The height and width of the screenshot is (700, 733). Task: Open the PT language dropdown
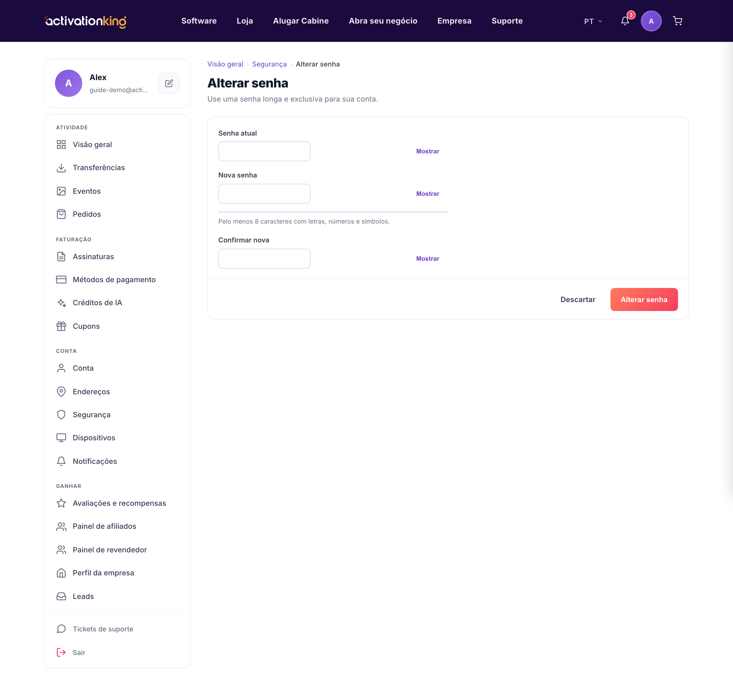tap(593, 21)
